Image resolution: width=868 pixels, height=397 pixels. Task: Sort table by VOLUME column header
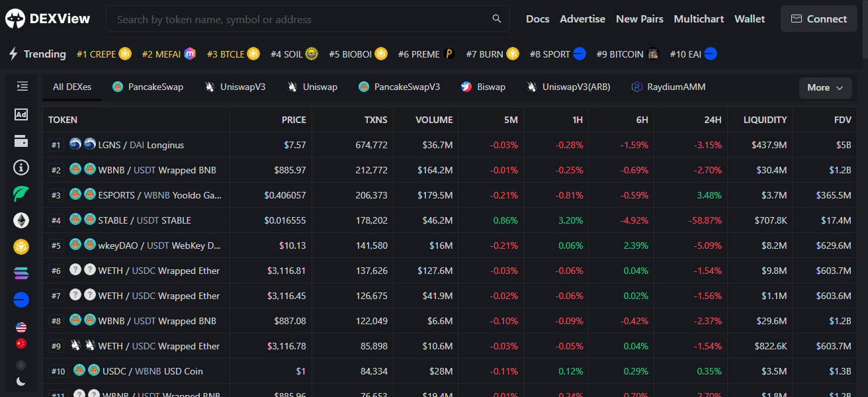[434, 120]
